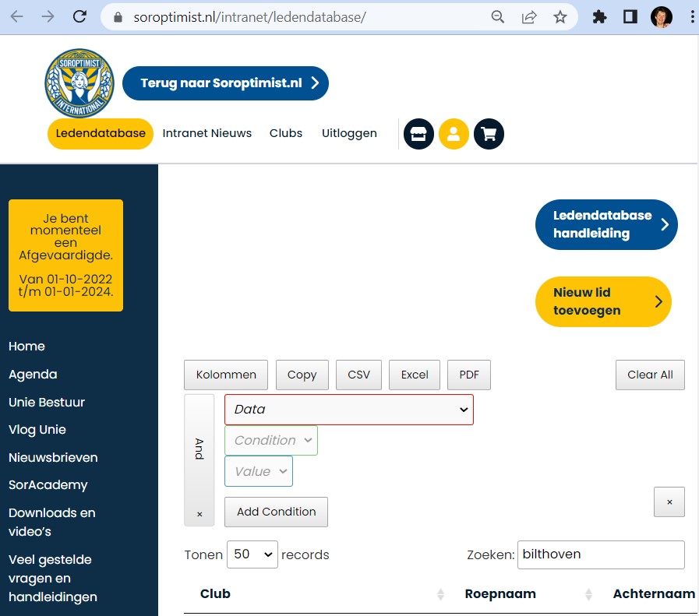Open the Condition dropdown

270,441
